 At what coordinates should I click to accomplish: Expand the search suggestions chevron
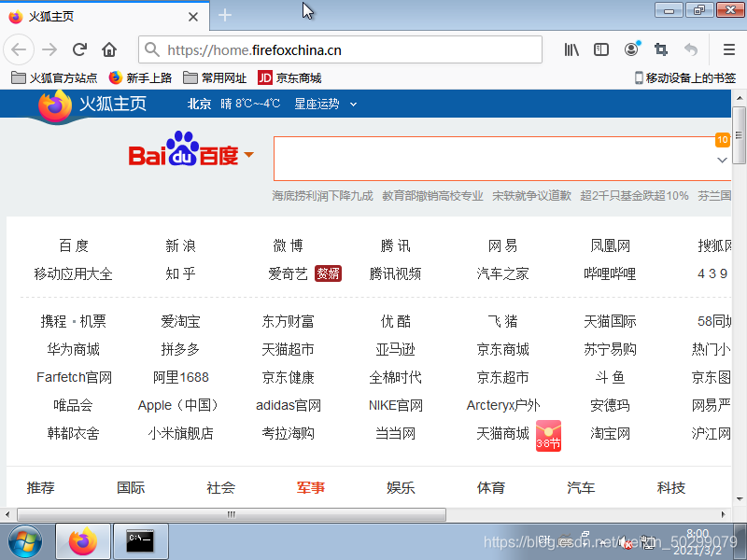click(x=722, y=160)
